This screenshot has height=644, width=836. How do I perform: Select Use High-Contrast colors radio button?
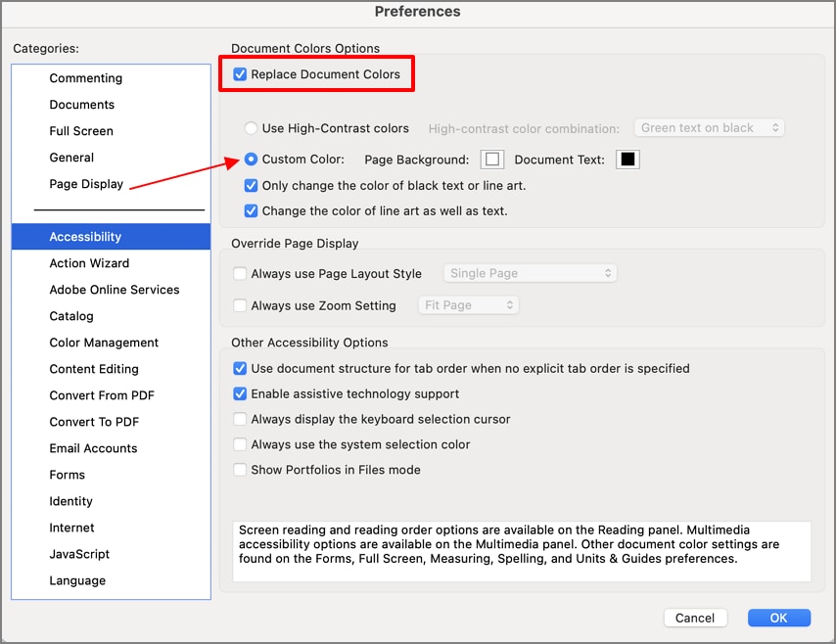(251, 128)
